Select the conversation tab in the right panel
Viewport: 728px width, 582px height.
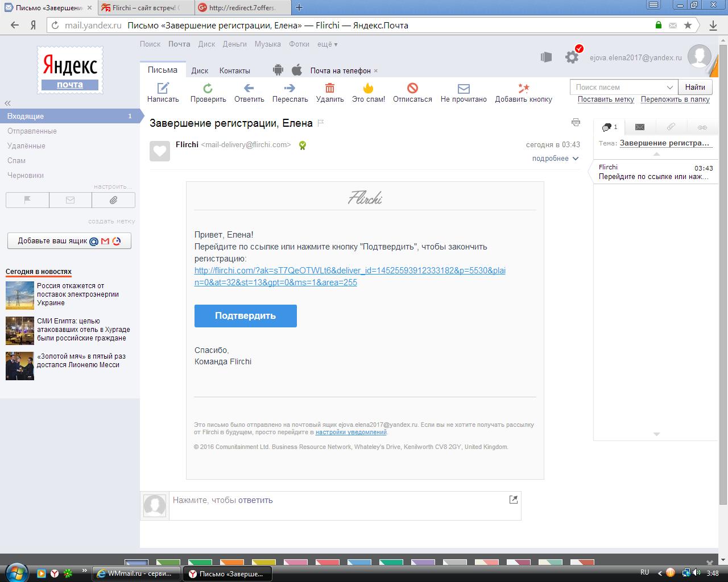[x=609, y=127]
